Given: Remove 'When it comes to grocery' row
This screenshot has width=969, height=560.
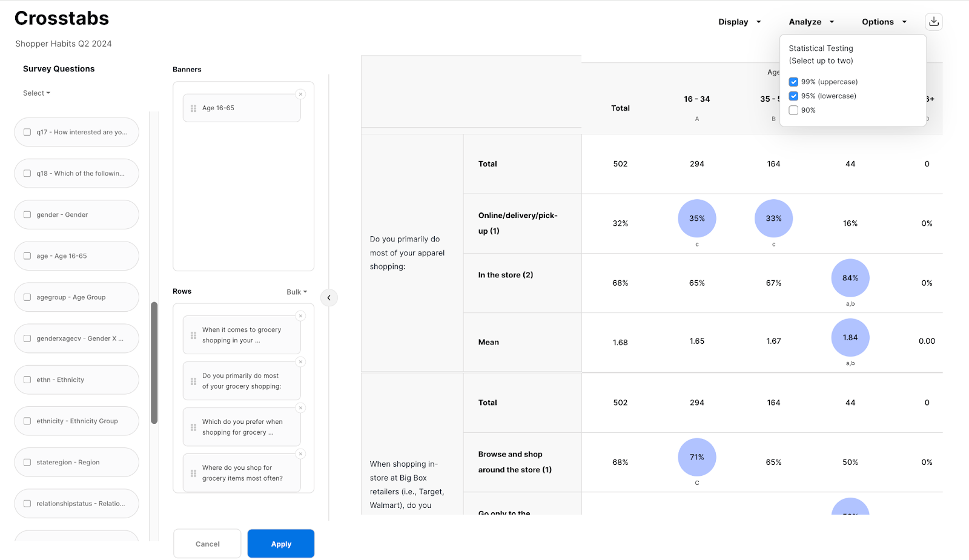Looking at the screenshot, I should 300,316.
